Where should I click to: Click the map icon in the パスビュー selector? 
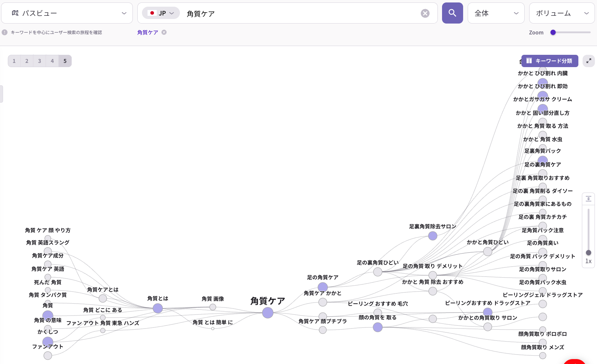(x=15, y=13)
